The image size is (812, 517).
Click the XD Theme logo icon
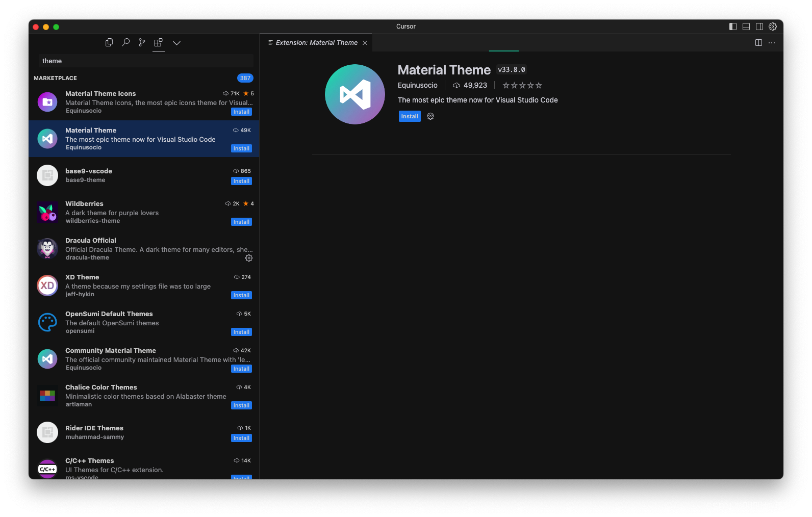(47, 286)
